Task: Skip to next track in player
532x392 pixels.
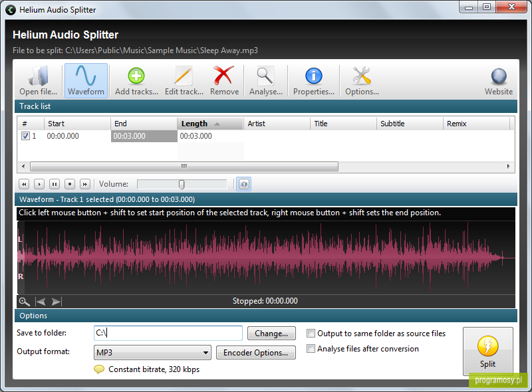Action: pyautogui.click(x=85, y=184)
